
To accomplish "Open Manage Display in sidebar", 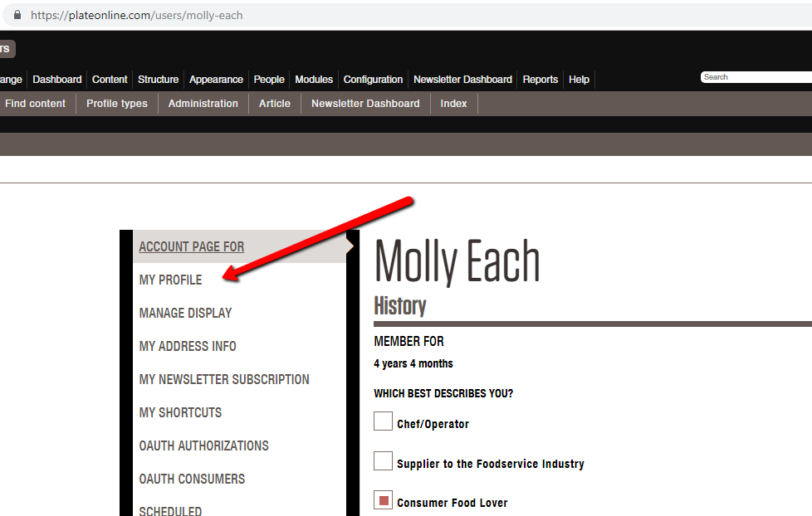I will point(185,313).
